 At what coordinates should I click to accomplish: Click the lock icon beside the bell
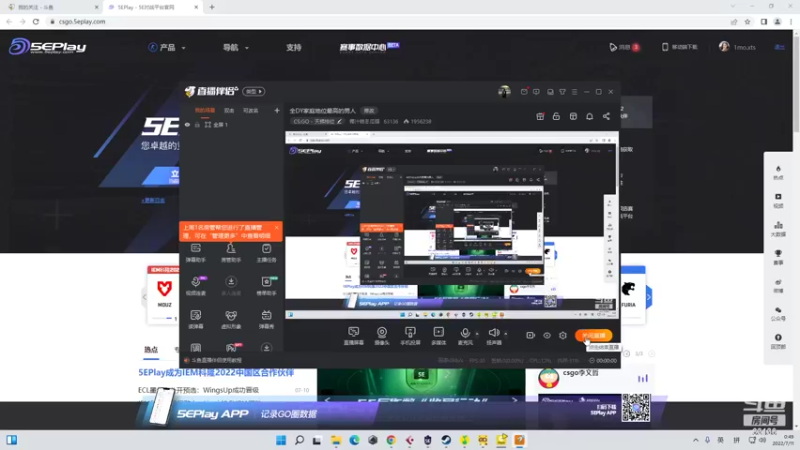tap(556, 116)
